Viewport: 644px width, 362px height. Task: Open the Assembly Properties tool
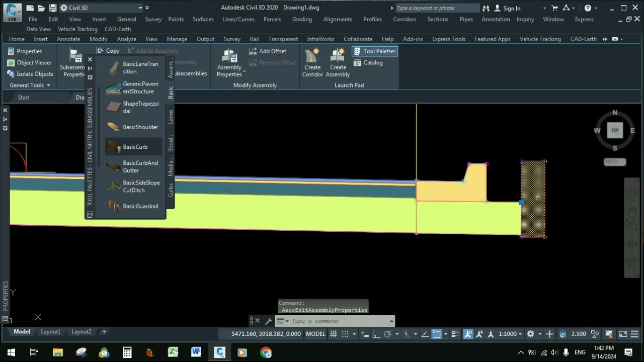pos(229,63)
